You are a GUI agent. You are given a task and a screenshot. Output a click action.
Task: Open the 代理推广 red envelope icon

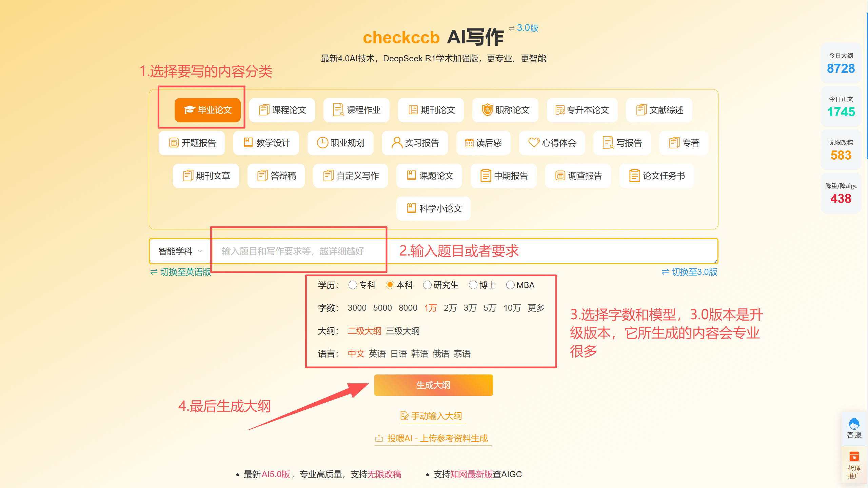point(854,456)
